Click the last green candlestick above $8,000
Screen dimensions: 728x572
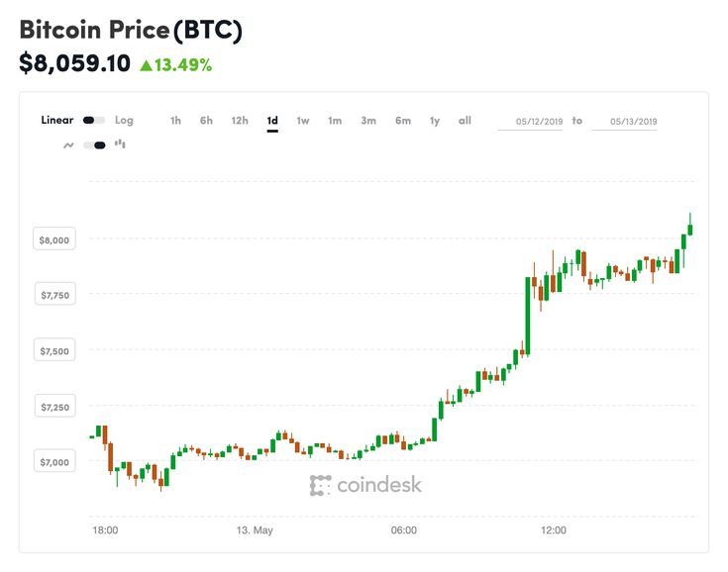[689, 230]
